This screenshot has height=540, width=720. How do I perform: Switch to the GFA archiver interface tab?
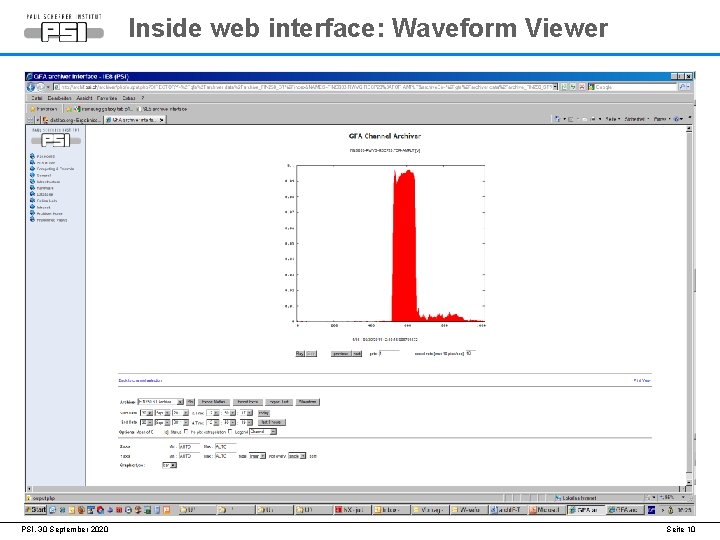click(x=135, y=120)
